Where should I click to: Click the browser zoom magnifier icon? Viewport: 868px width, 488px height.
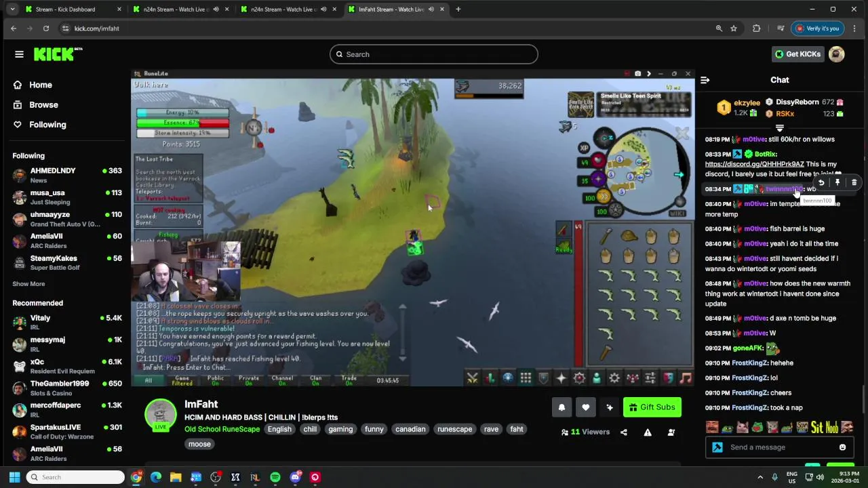[719, 28]
